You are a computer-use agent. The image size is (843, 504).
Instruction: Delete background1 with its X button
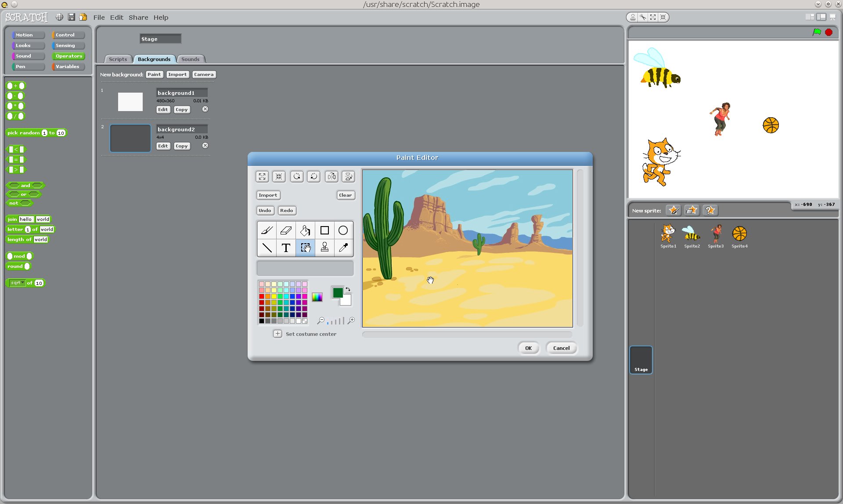pos(205,109)
